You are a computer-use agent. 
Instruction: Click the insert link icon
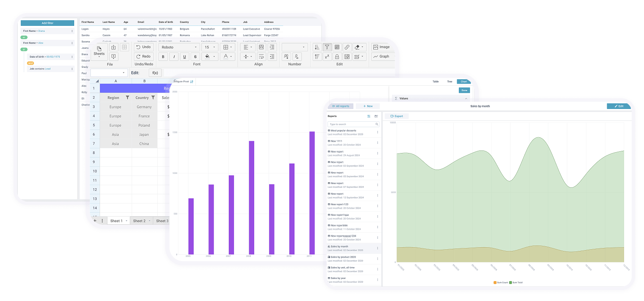tap(347, 47)
